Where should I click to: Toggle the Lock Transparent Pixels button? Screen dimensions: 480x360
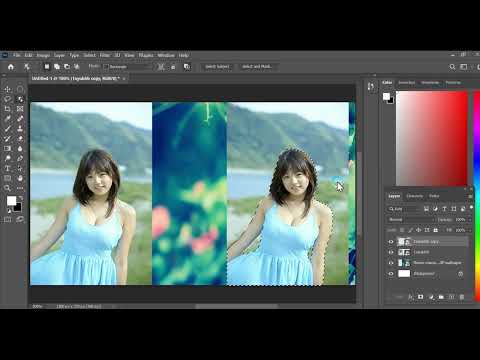tap(402, 230)
